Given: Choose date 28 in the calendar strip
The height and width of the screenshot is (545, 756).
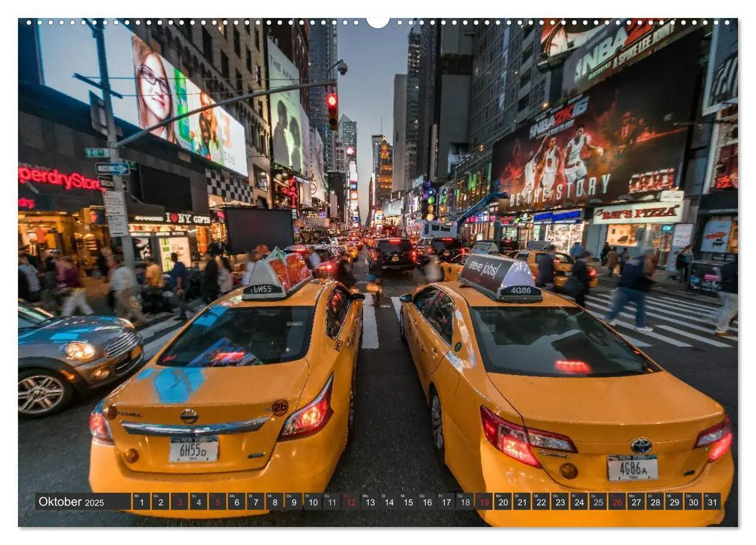Looking at the screenshot, I should [655, 502].
